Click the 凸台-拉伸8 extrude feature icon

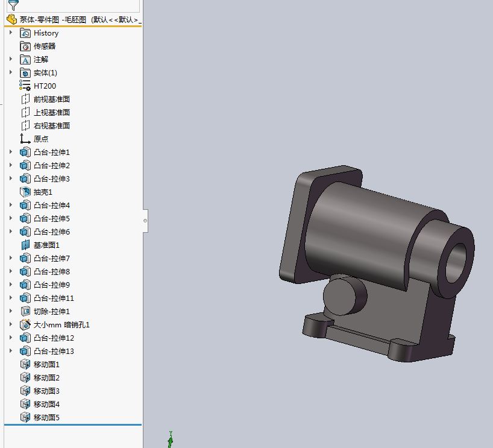25,271
